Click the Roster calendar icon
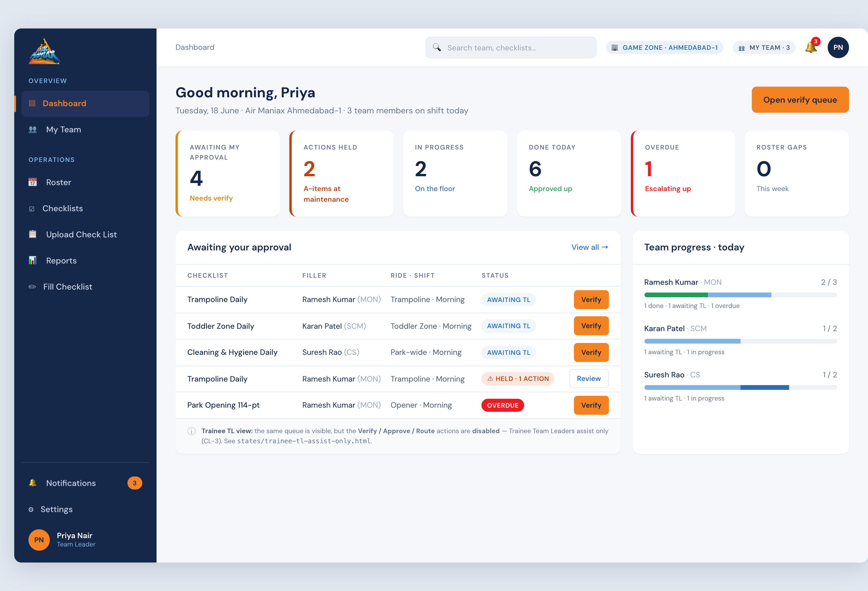 click(x=33, y=182)
